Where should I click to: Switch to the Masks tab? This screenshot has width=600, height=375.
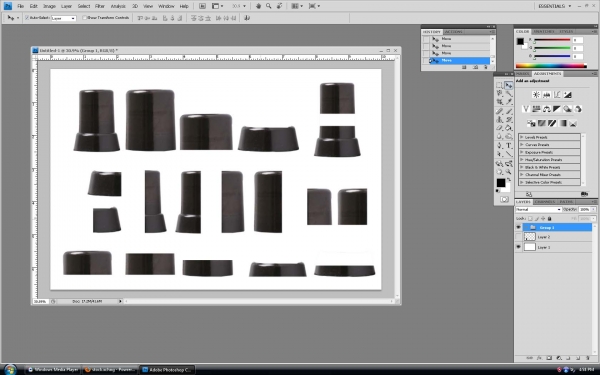pyautogui.click(x=522, y=73)
